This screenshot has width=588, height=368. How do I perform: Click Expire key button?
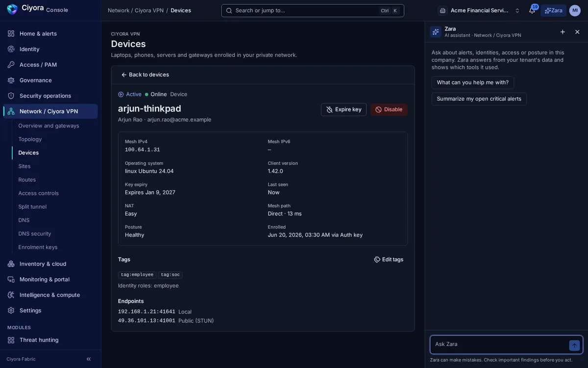coord(343,109)
